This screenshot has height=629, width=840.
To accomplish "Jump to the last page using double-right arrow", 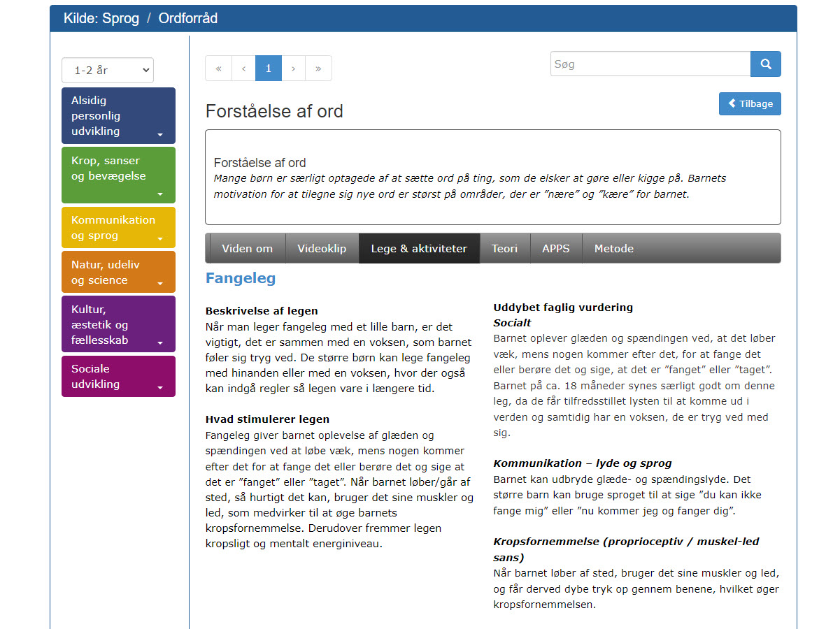I will click(318, 68).
